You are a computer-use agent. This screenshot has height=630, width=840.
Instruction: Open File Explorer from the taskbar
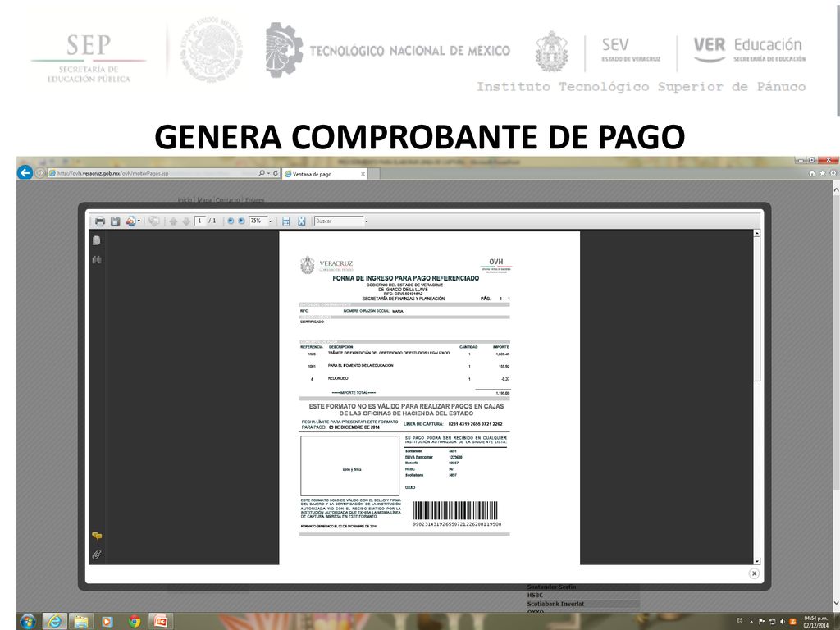pos(81,622)
